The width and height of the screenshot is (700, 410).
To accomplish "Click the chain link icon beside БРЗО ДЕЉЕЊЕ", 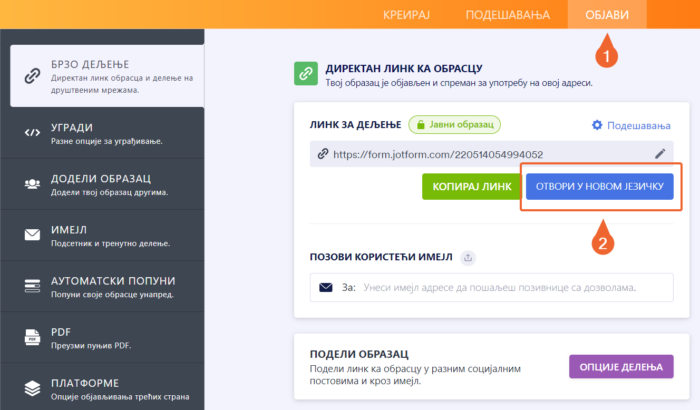I will [x=32, y=76].
